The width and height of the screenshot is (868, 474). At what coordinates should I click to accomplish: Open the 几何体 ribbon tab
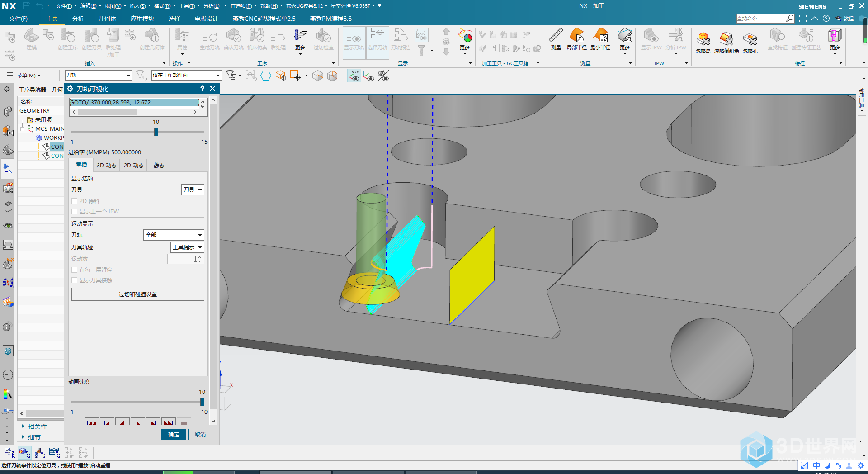[x=107, y=19]
